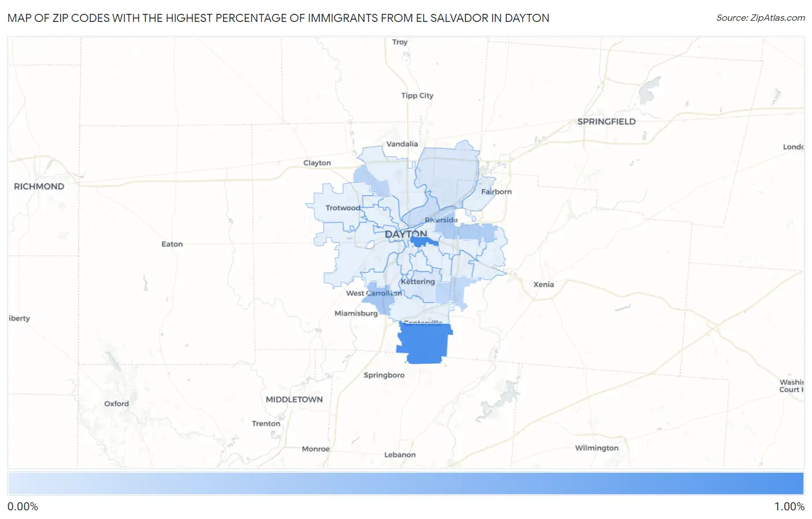The width and height of the screenshot is (812, 519).
Task: Click the Xenia label
Action: tap(543, 285)
